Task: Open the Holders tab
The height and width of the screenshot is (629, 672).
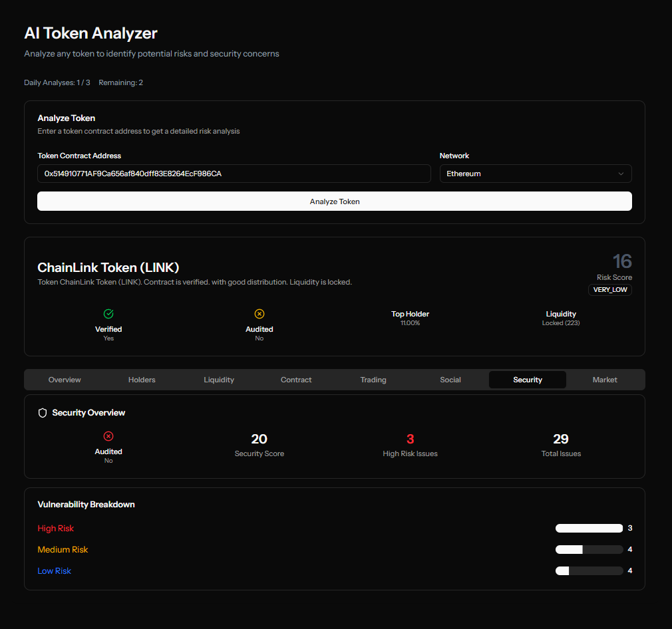Action: (142, 380)
